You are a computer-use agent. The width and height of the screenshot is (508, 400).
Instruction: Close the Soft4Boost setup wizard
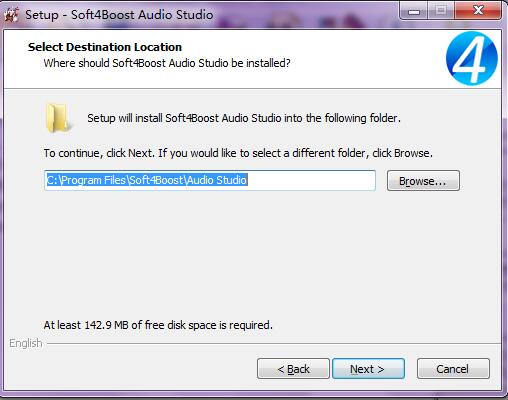click(478, 12)
